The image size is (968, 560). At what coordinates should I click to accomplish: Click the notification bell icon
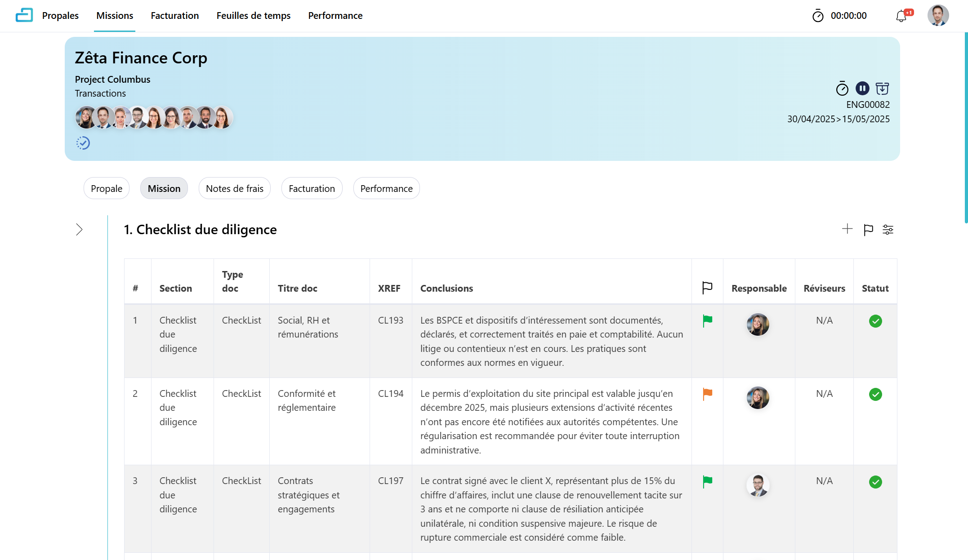901,16
